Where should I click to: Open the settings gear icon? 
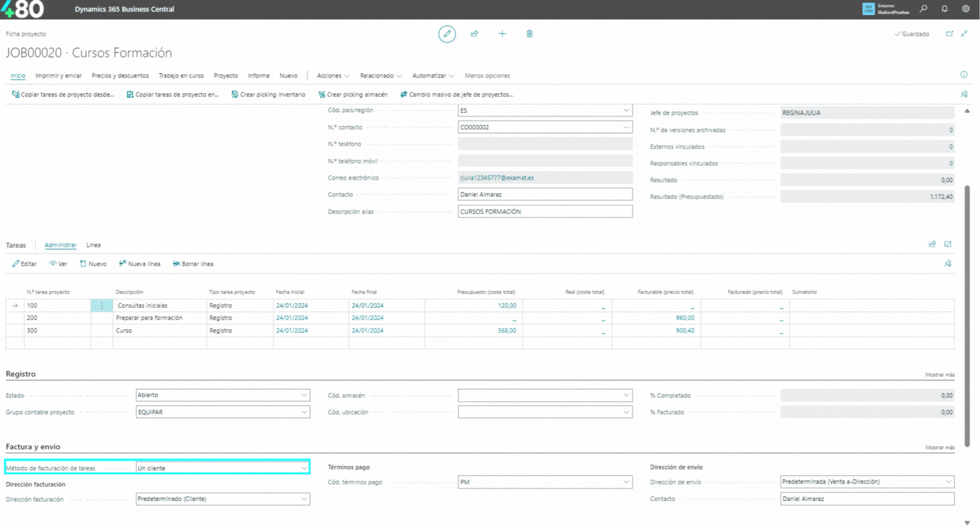[x=966, y=9]
